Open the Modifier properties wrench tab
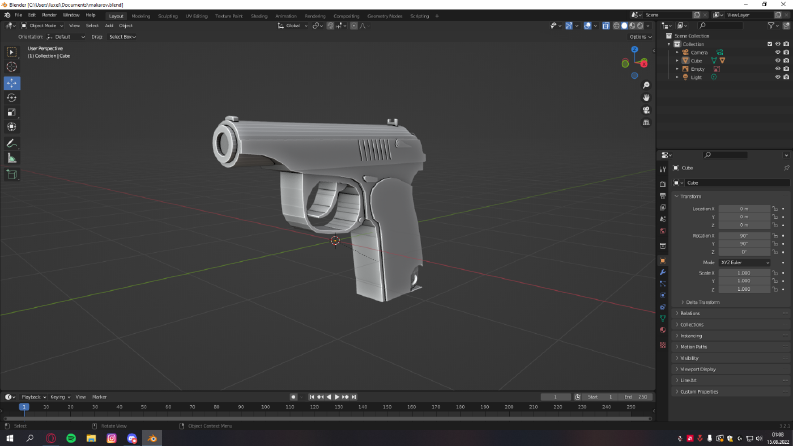793x446 pixels. (x=663, y=272)
